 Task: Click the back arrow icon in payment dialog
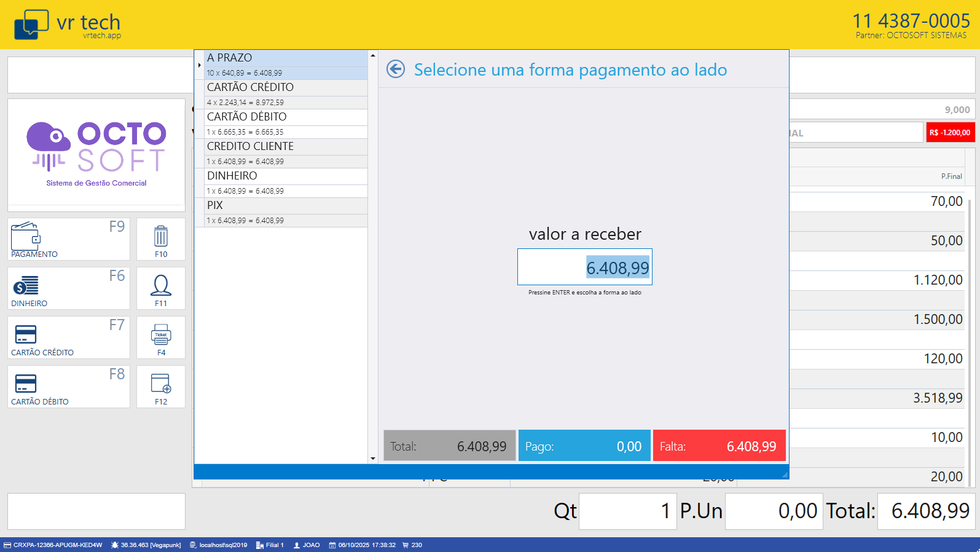coord(396,69)
